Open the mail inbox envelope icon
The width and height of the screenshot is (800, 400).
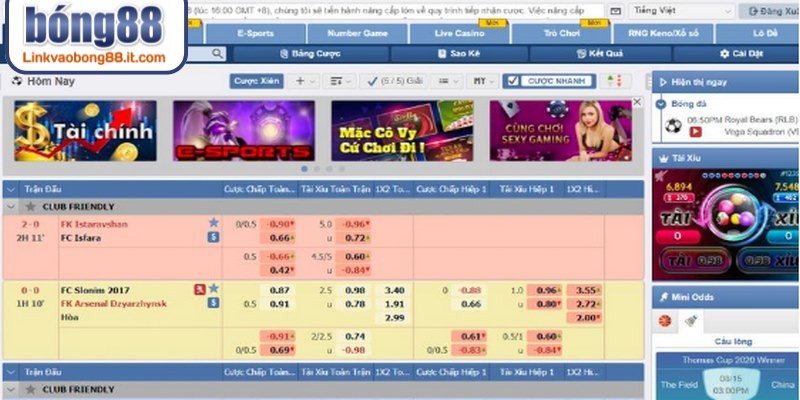(616, 11)
